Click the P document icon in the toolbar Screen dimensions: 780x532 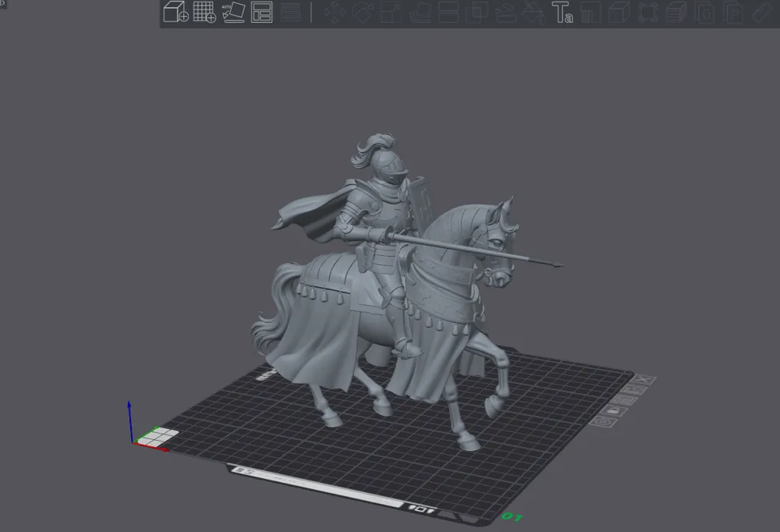[733, 13]
